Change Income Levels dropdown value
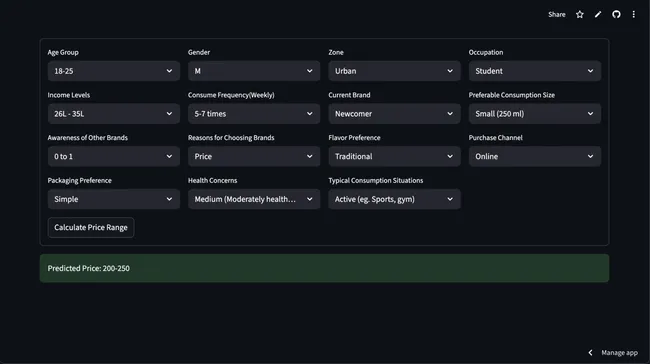 coord(114,114)
